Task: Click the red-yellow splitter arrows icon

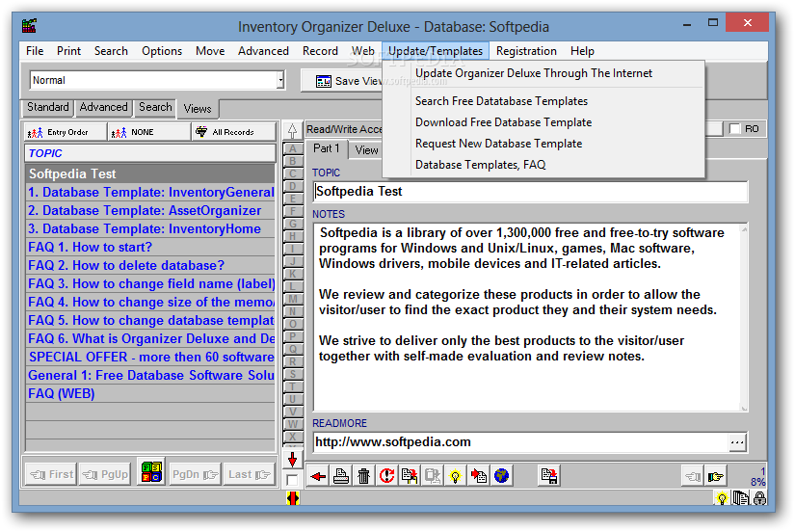Action: pyautogui.click(x=293, y=498)
